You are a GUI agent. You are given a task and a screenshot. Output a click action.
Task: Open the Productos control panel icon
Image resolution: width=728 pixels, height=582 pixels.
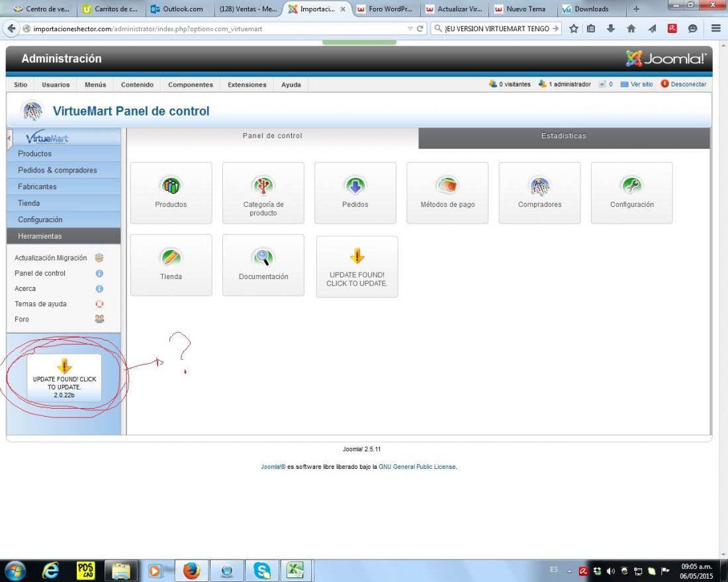tap(171, 192)
